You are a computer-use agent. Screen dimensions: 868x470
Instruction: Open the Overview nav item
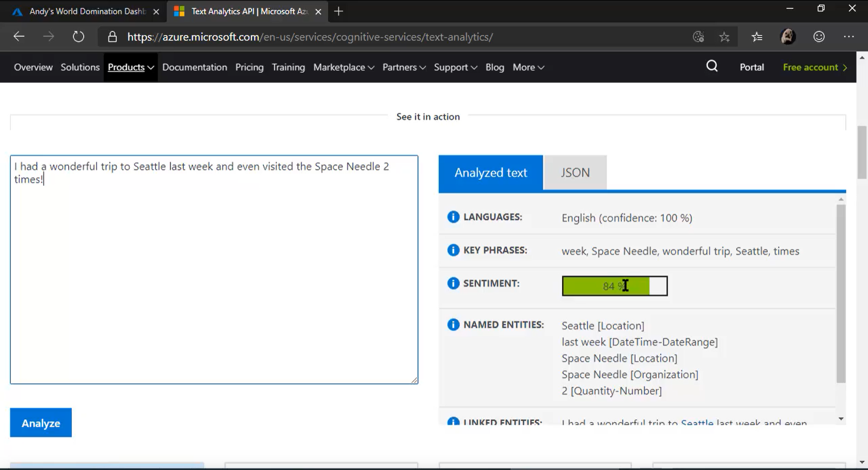tap(33, 67)
